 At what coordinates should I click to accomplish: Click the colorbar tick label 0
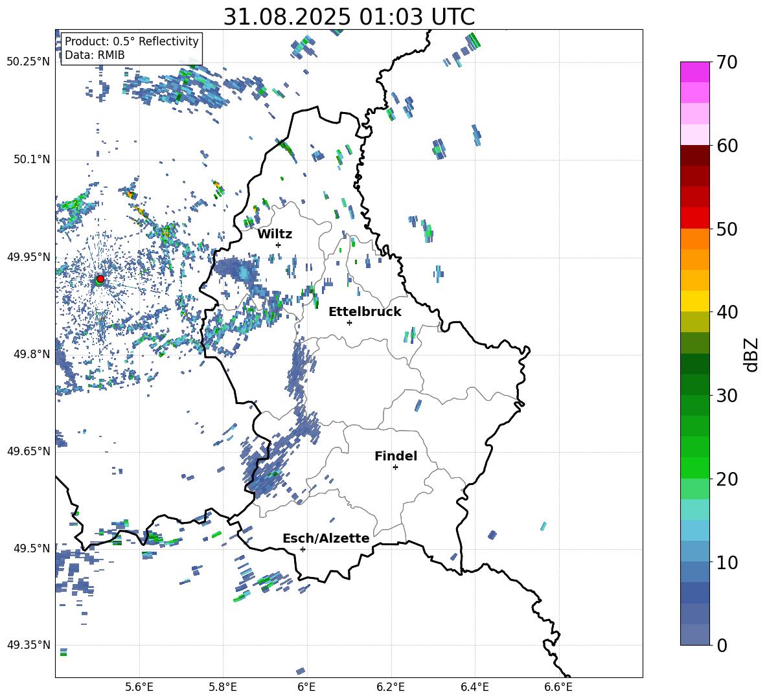click(x=722, y=645)
